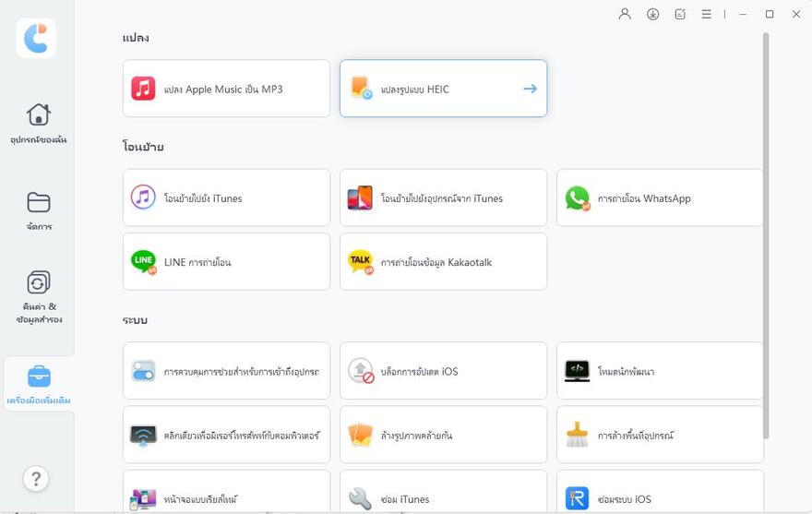Viewport: 812px width, 514px height.
Task: Go to the home device tab (อุปกรณ์ของฉัน)
Action: point(38,124)
